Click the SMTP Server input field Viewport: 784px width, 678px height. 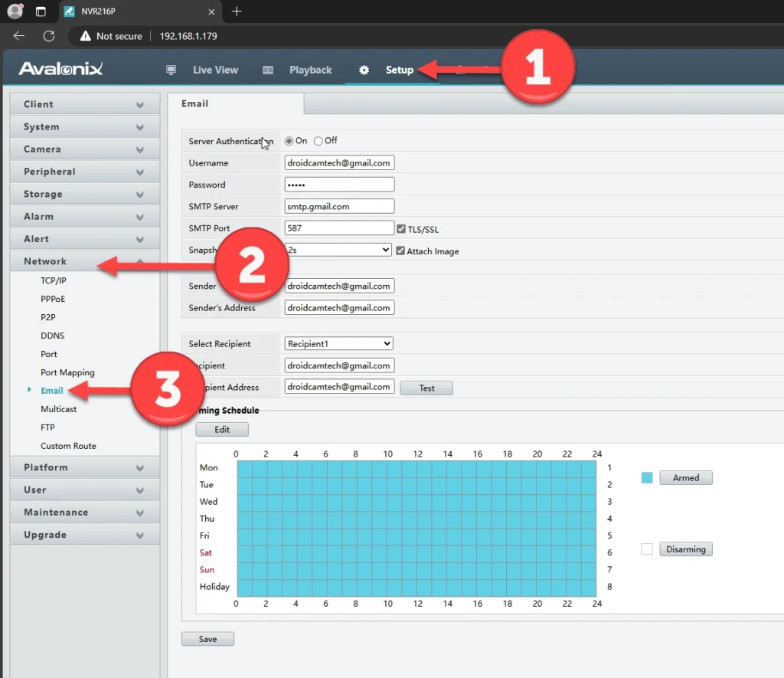[x=338, y=206]
